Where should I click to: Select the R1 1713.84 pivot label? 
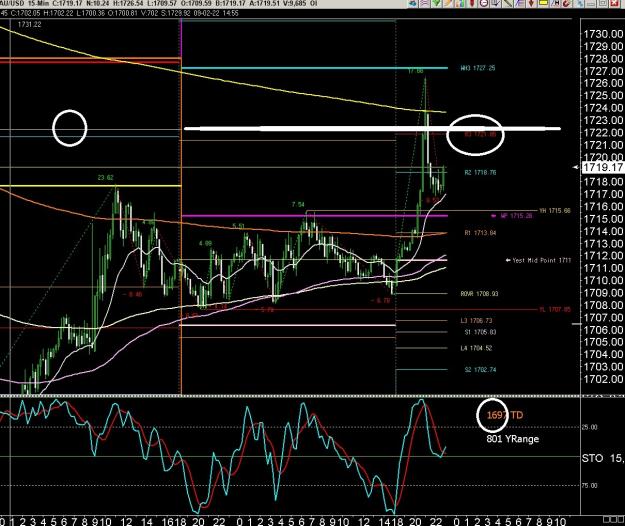tap(480, 233)
